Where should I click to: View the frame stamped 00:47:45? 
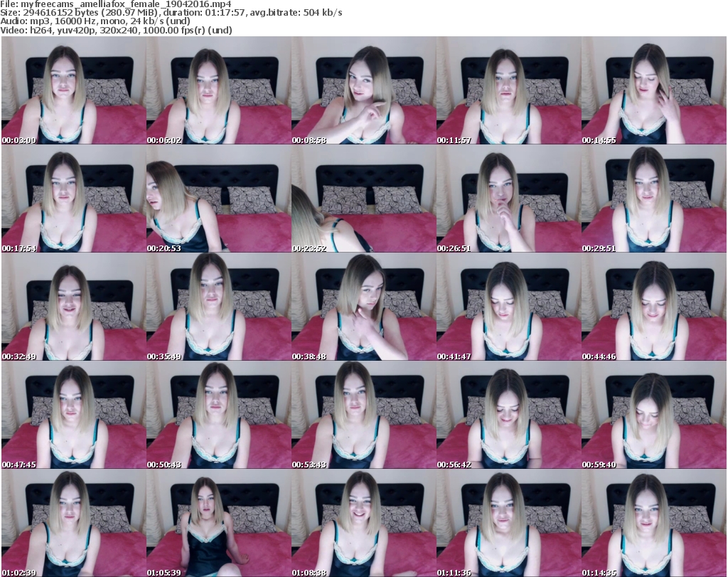coord(74,415)
